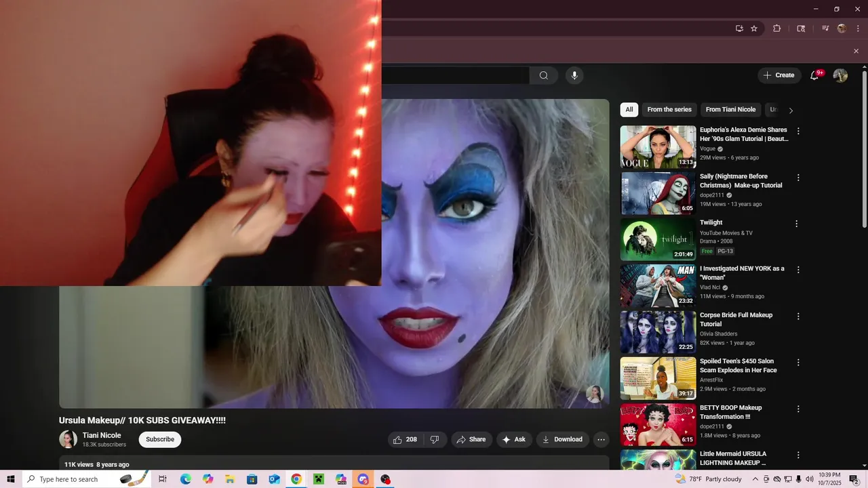Image resolution: width=868 pixels, height=488 pixels.
Task: Open BETTY BOOP Makeup Transformation title
Action: (731, 412)
